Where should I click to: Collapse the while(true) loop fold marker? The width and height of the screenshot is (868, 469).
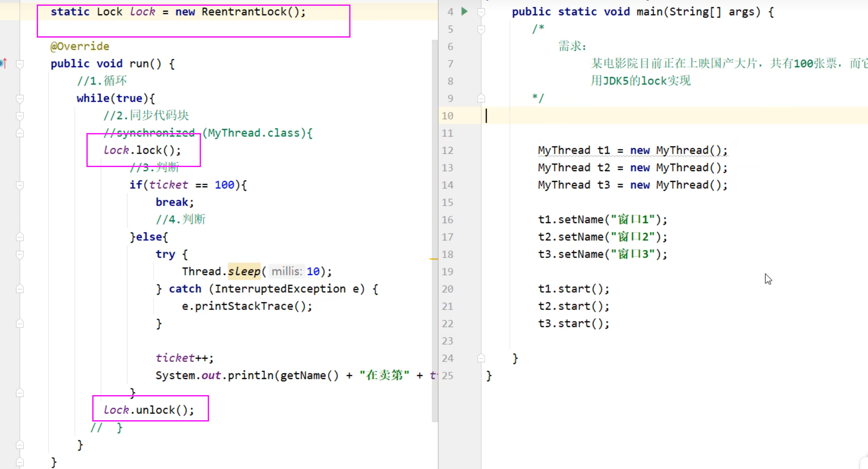20,99
